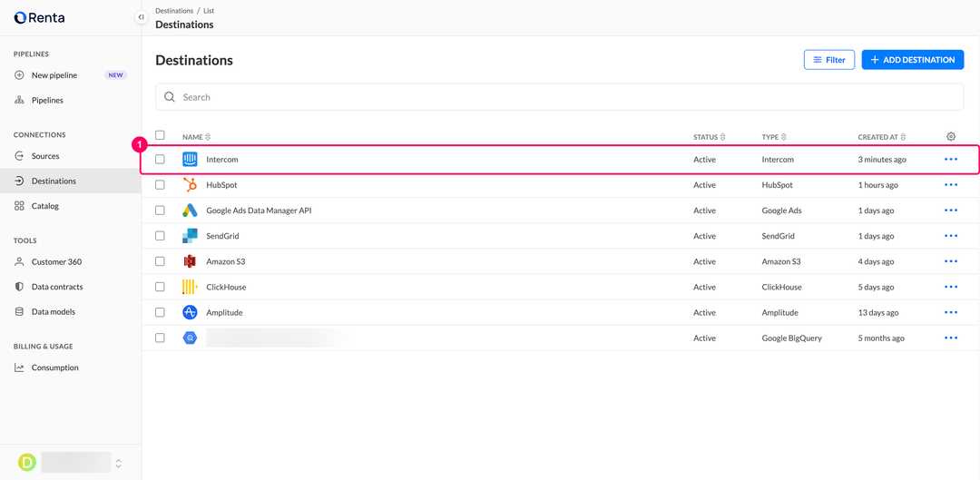Open Google Ads Data Manager API destination
The height and width of the screenshot is (480, 980).
(x=259, y=211)
